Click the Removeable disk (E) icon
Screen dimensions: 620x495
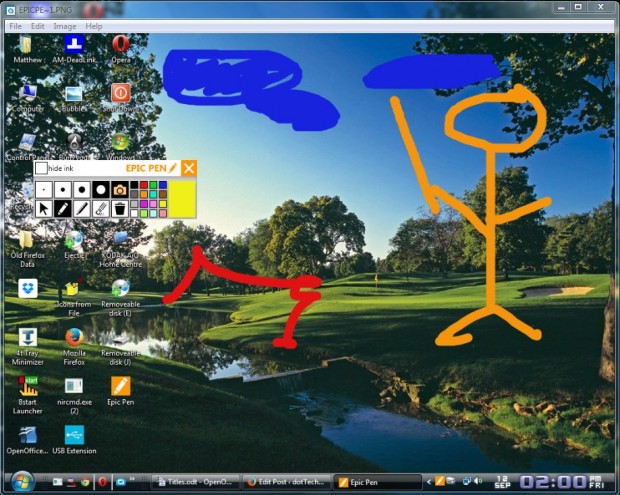[x=121, y=299]
